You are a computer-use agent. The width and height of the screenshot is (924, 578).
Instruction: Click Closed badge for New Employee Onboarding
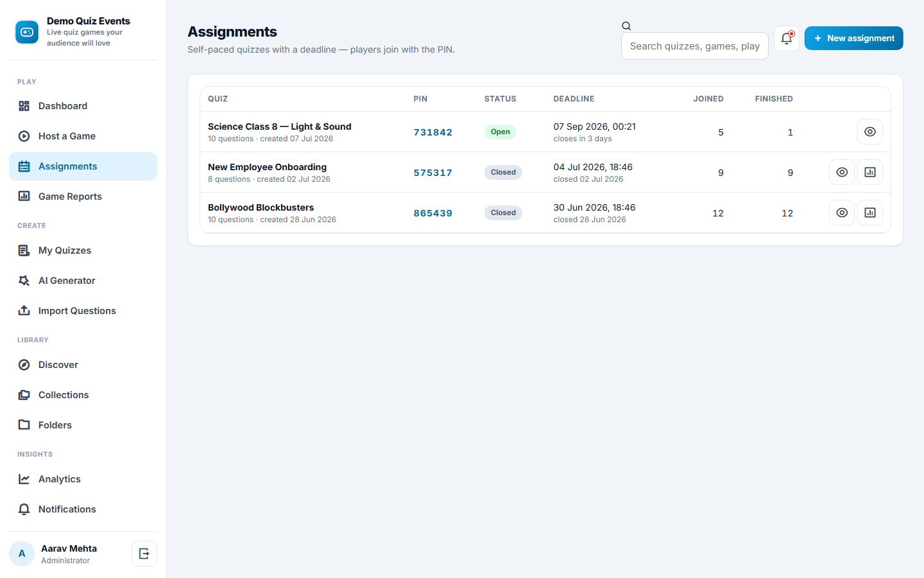coord(503,172)
